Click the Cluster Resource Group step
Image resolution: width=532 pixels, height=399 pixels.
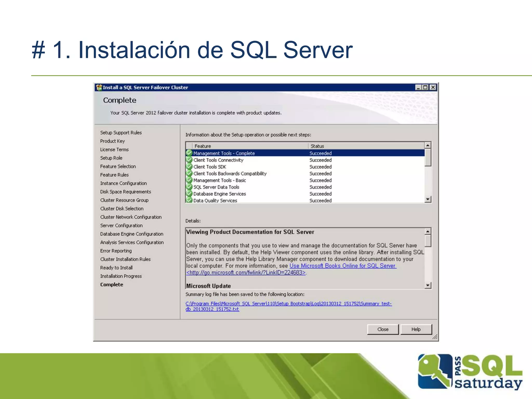pos(124,200)
